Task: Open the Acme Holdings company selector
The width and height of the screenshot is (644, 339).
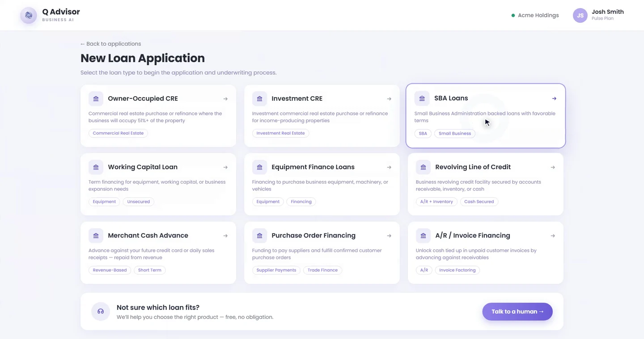Action: click(x=535, y=15)
